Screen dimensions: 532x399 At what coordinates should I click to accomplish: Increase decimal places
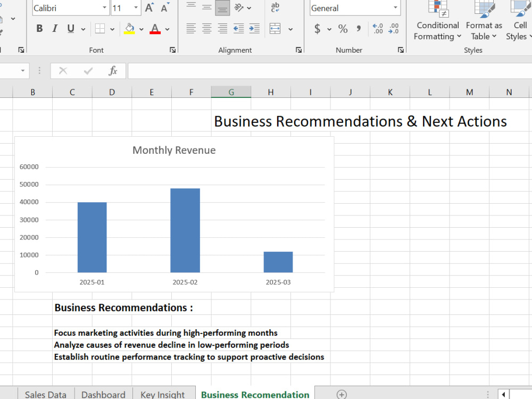click(x=378, y=29)
